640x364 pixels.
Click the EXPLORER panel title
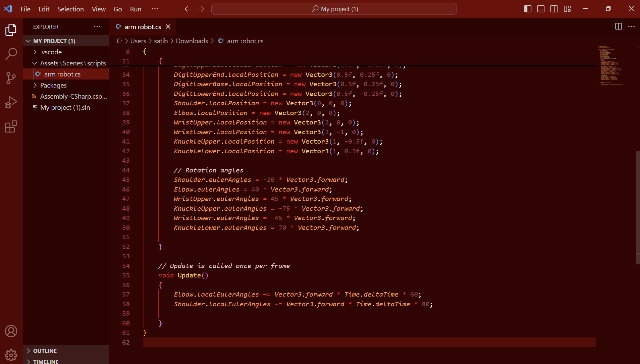[46, 27]
